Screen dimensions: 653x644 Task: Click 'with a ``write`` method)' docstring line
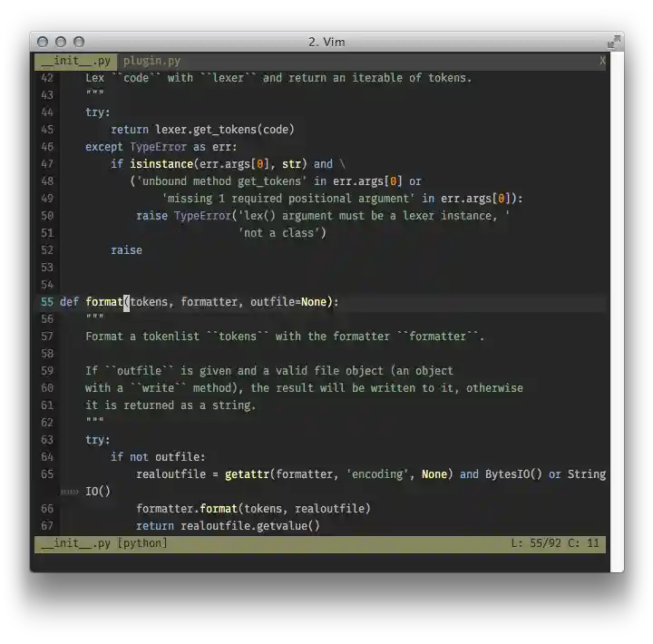[304, 388]
